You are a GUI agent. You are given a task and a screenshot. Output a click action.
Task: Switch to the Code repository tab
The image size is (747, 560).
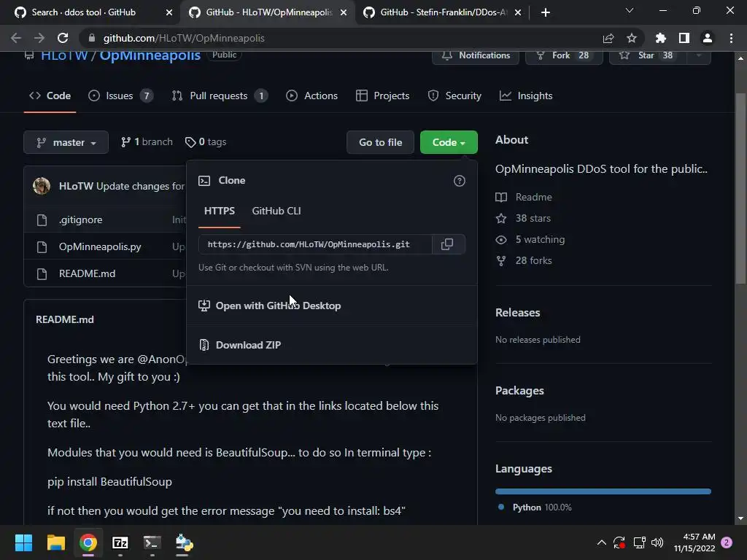(50, 96)
